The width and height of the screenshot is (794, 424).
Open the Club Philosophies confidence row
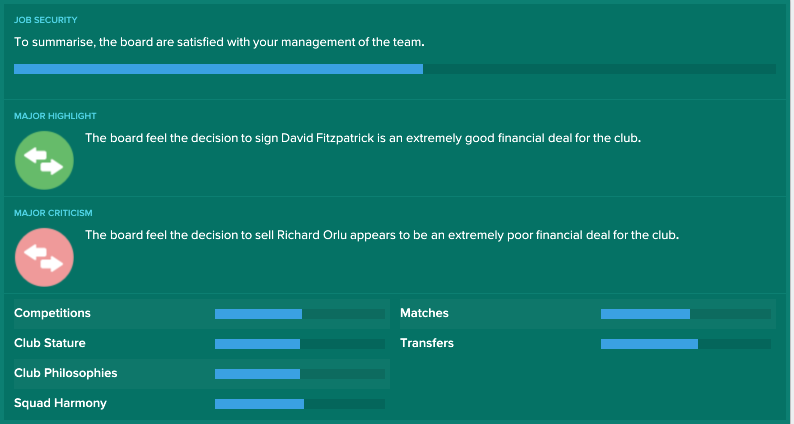(202, 374)
